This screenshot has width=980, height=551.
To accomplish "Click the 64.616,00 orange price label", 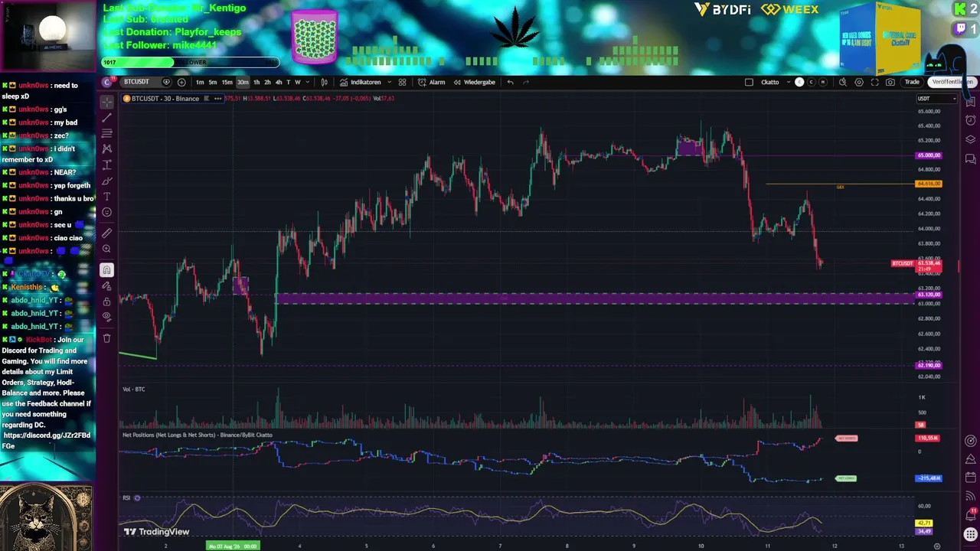I will tap(929, 184).
